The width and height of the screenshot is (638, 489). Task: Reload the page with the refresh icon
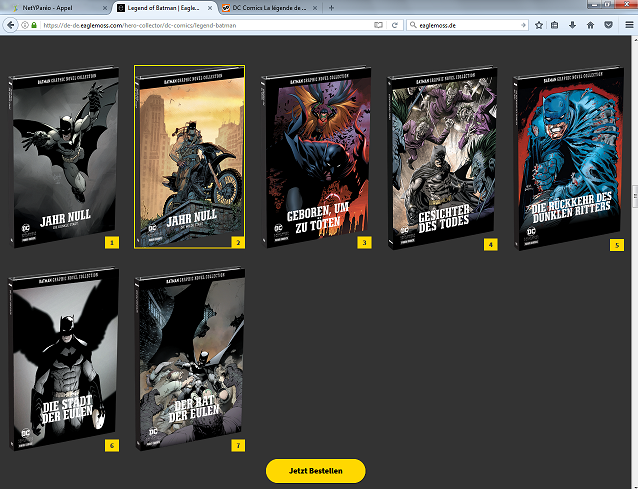pyautogui.click(x=395, y=25)
